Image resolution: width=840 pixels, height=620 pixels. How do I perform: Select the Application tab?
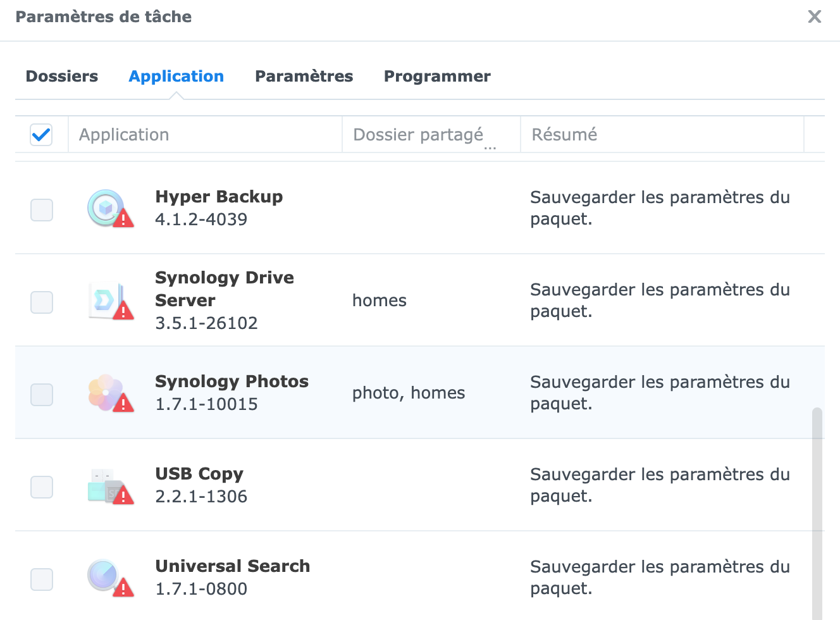176,77
